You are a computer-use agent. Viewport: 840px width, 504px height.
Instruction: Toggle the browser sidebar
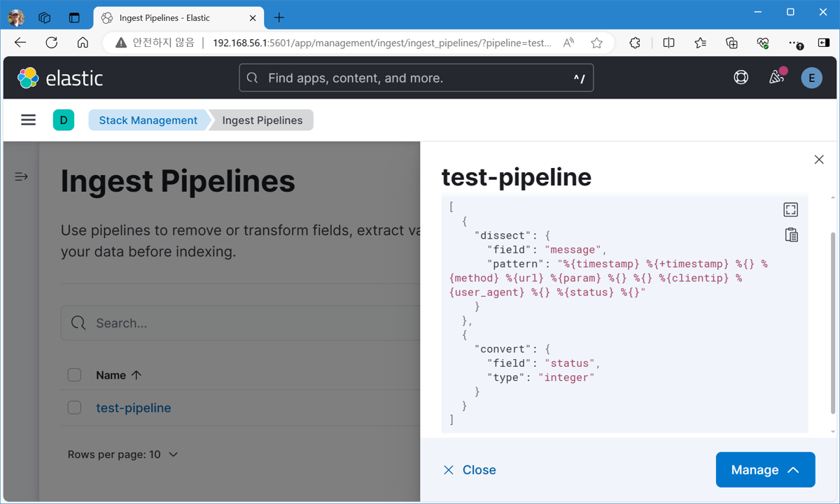(824, 43)
